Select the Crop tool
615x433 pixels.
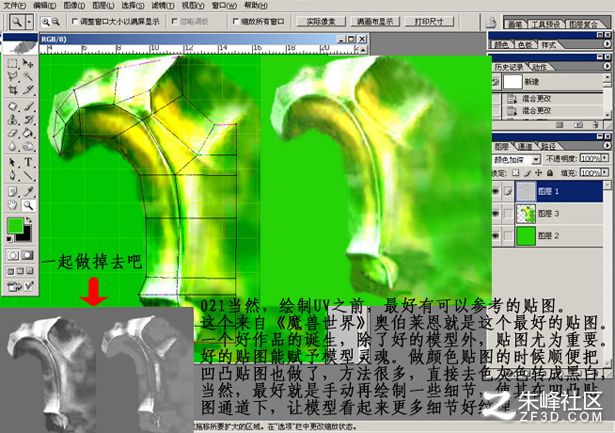coord(13,90)
